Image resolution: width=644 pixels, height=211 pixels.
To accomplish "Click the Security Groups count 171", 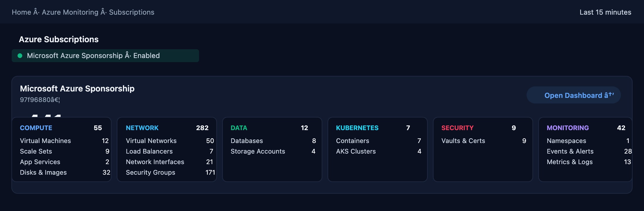I will pos(210,172).
